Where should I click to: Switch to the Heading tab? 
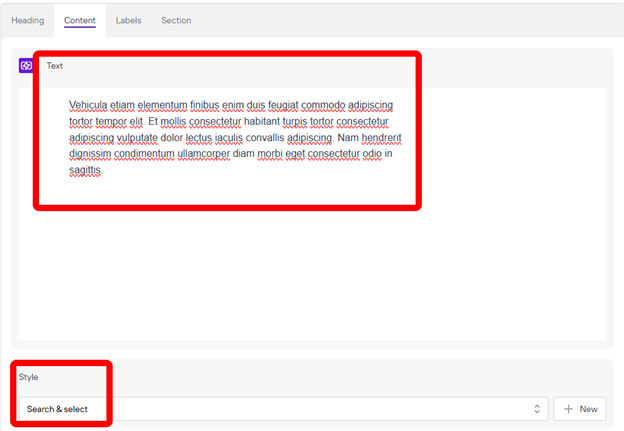[27, 20]
